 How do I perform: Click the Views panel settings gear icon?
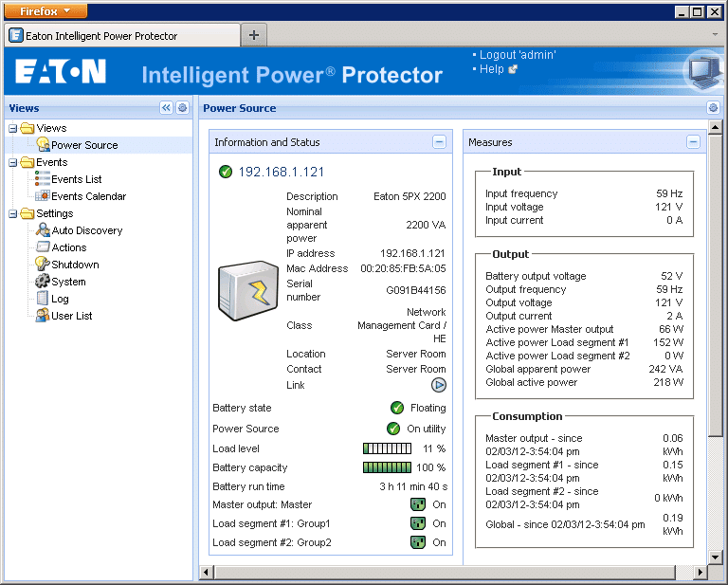182,108
